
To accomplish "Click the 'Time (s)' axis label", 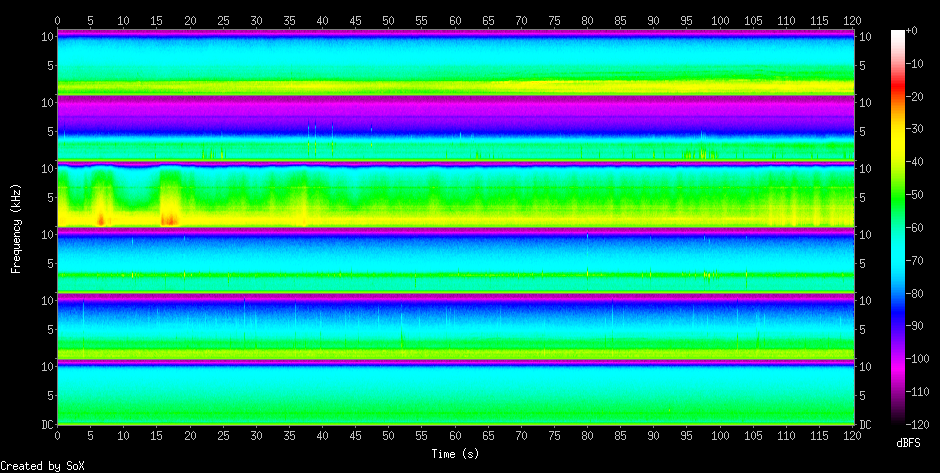I will coord(455,453).
